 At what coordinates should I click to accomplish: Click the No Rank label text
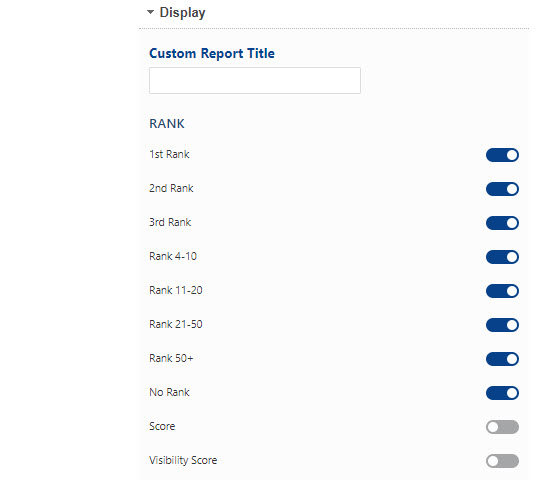(x=169, y=392)
